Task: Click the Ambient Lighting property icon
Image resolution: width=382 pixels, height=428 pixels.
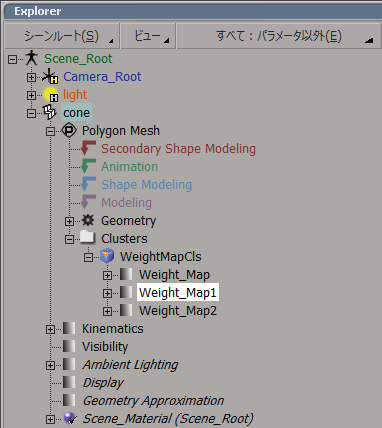Action: click(x=69, y=364)
